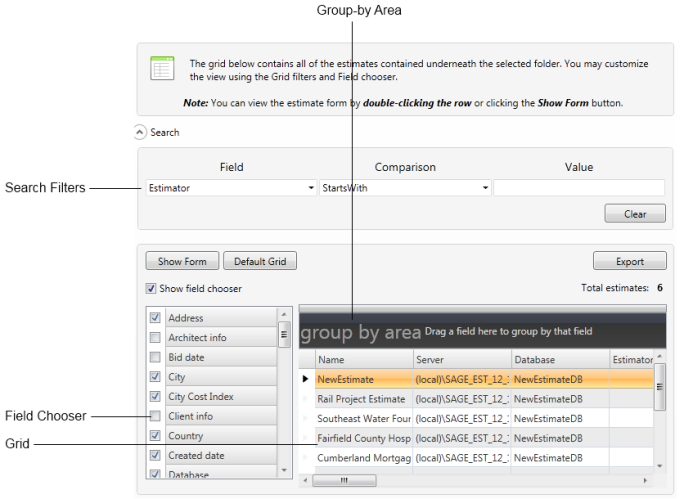Check the Bid date checkbox
Image resolution: width=684 pixels, height=499 pixels.
pos(155,357)
